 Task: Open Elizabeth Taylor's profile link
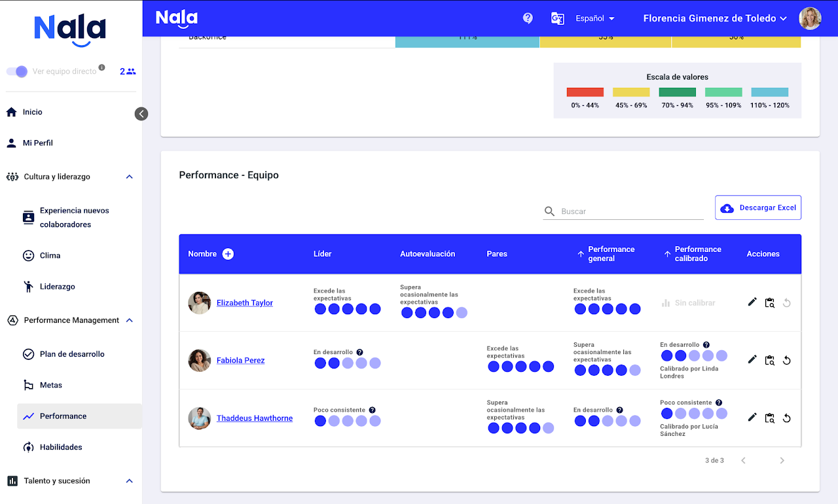click(x=245, y=303)
